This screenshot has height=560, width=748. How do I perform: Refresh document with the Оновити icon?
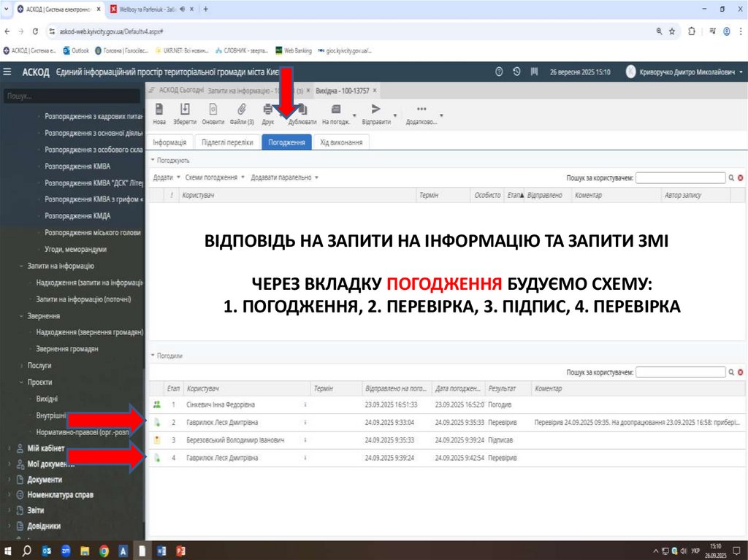point(213,110)
